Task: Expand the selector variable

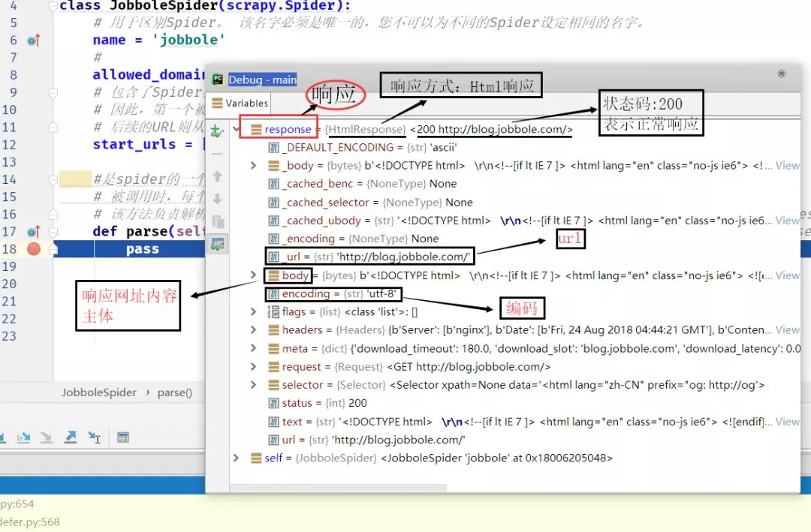Action: click(253, 385)
